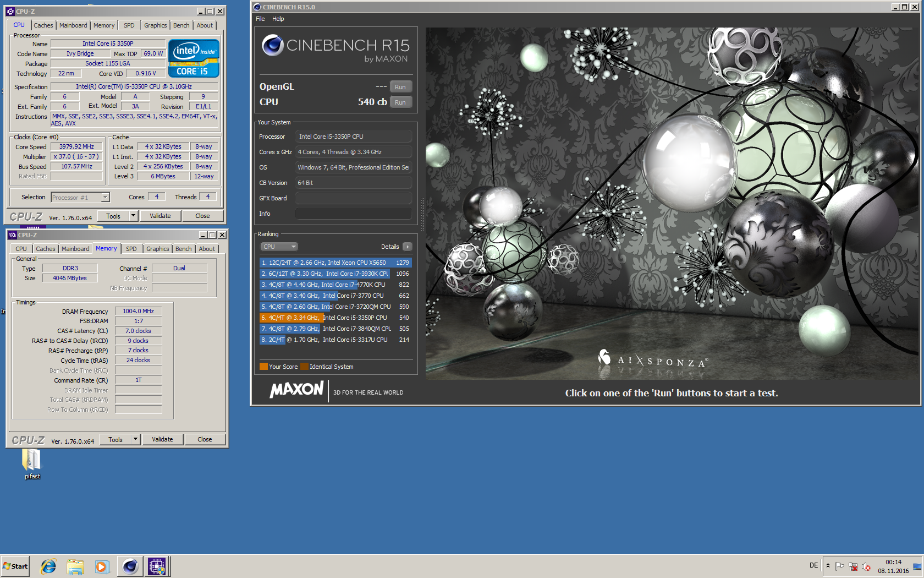Screen dimensions: 924x578
Task: Click the Details arrow icon in Ranking
Action: click(x=408, y=247)
